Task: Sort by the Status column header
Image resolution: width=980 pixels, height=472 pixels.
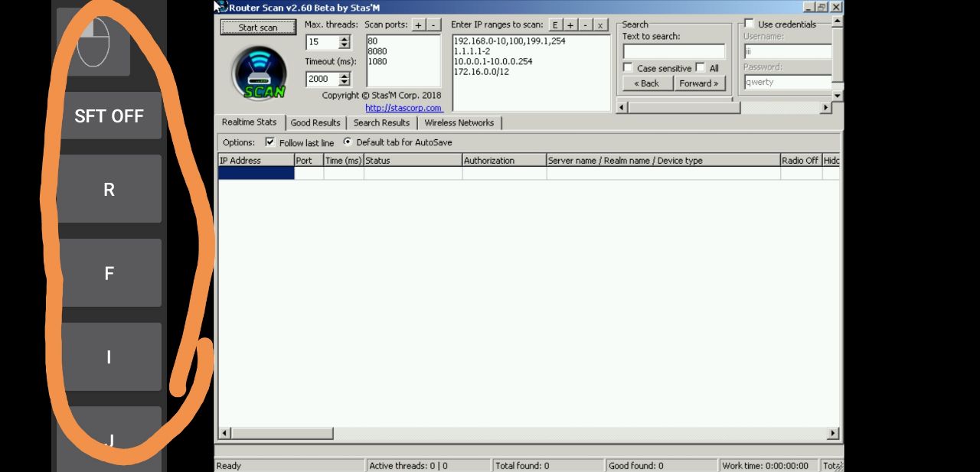Action: click(x=413, y=161)
